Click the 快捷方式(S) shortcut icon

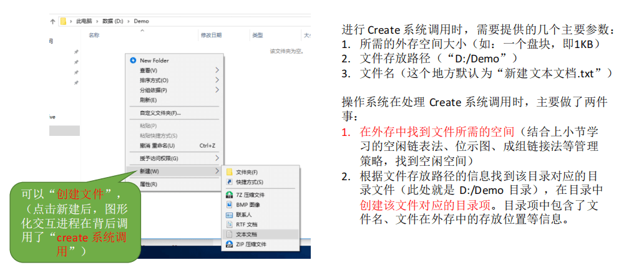coord(229,182)
